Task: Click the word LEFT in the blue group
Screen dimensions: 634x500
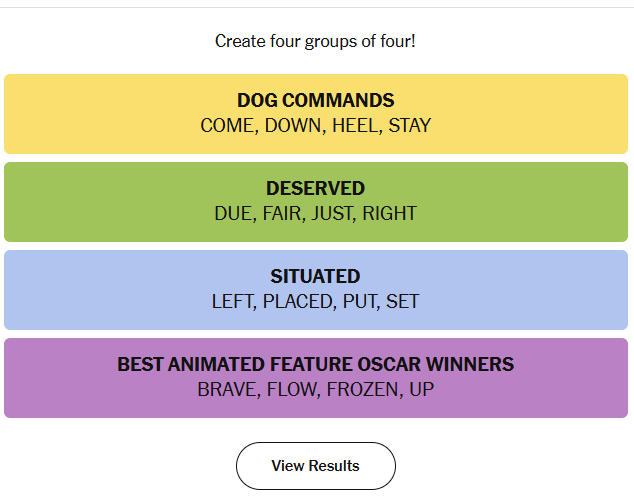Action: point(233,302)
